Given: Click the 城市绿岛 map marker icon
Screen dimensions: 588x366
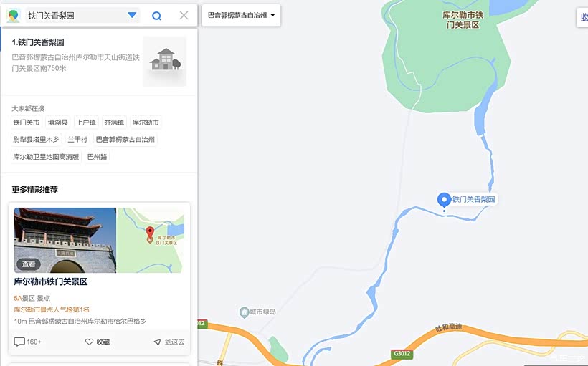Looking at the screenshot, I should [x=244, y=312].
